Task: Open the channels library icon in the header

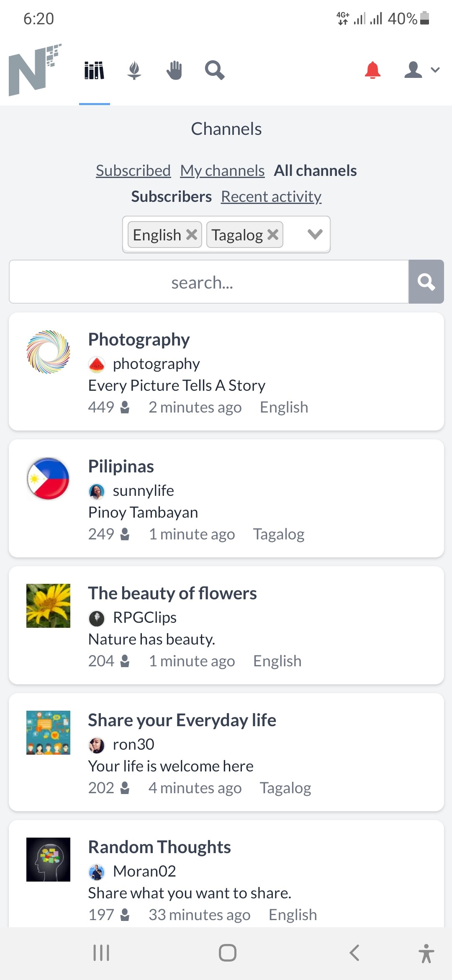Action: click(94, 70)
